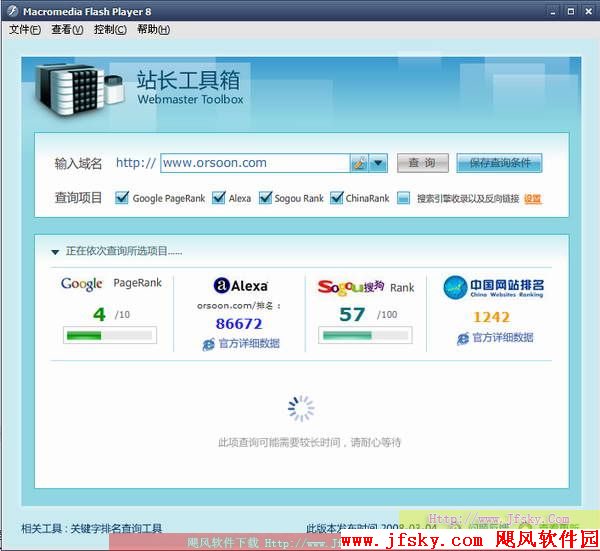
Task: Click the 保存查询条件 button
Action: [499, 163]
